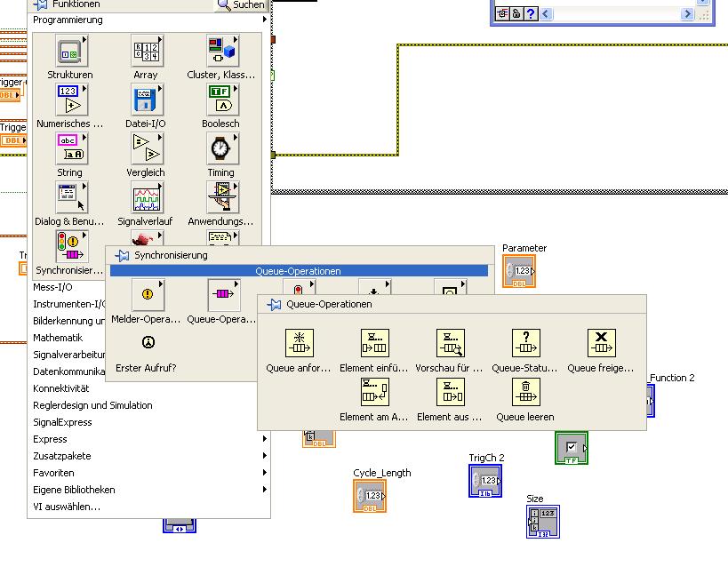Select the Queue-Status function
Viewport: 728px width, 575px height.
(x=526, y=343)
